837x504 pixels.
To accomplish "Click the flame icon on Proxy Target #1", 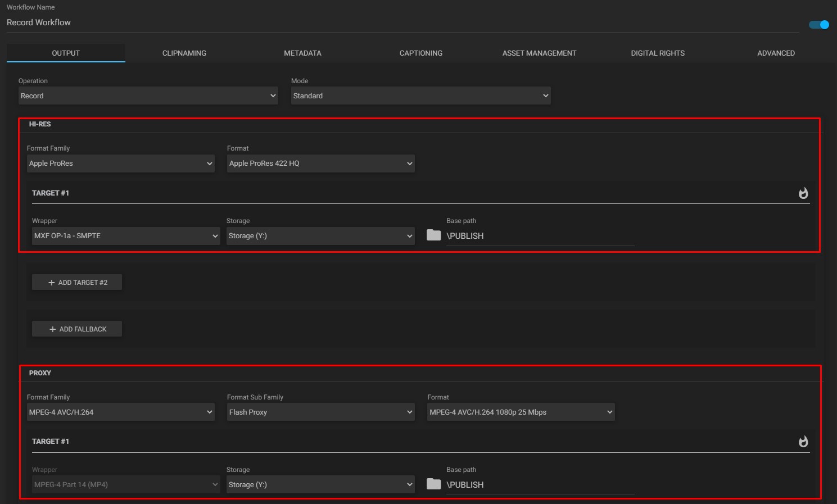I will [803, 442].
